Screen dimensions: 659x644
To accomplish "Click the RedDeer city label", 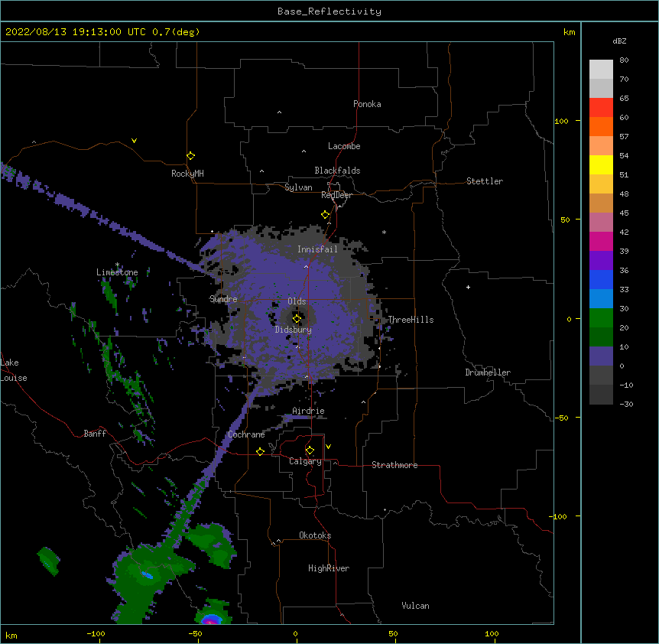I will [x=336, y=194].
